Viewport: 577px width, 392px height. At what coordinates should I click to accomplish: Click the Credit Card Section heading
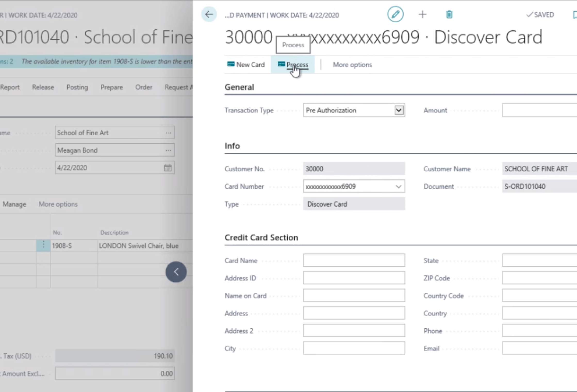coord(261,238)
